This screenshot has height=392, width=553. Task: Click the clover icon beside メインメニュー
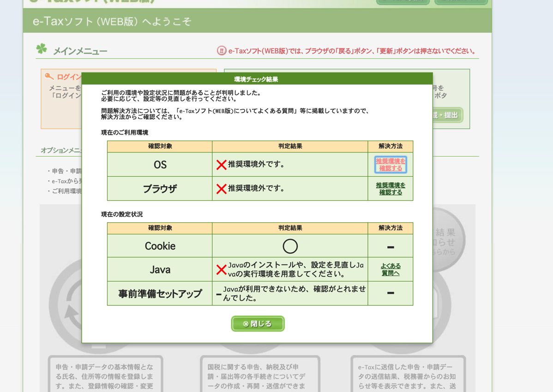tap(42, 48)
